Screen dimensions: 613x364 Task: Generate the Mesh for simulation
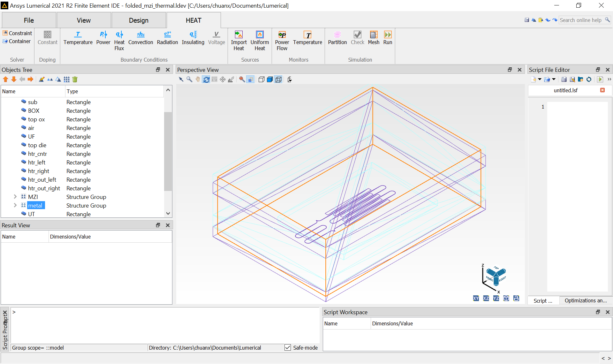pos(374,38)
